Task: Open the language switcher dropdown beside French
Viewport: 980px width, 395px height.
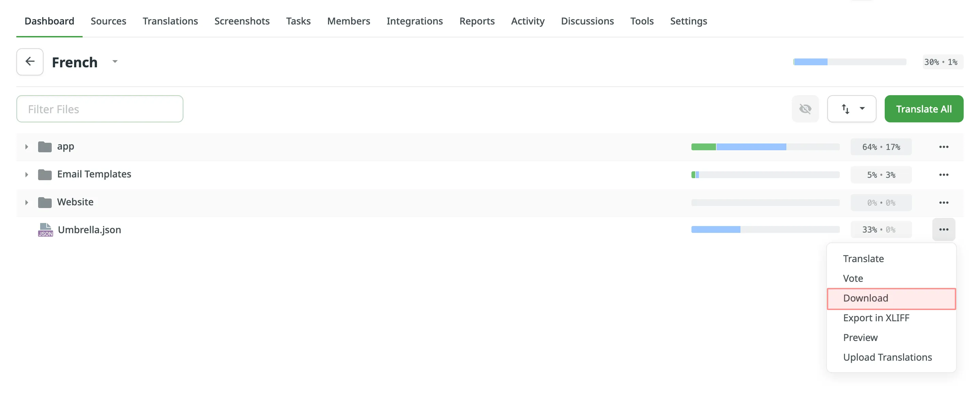Action: tap(115, 62)
